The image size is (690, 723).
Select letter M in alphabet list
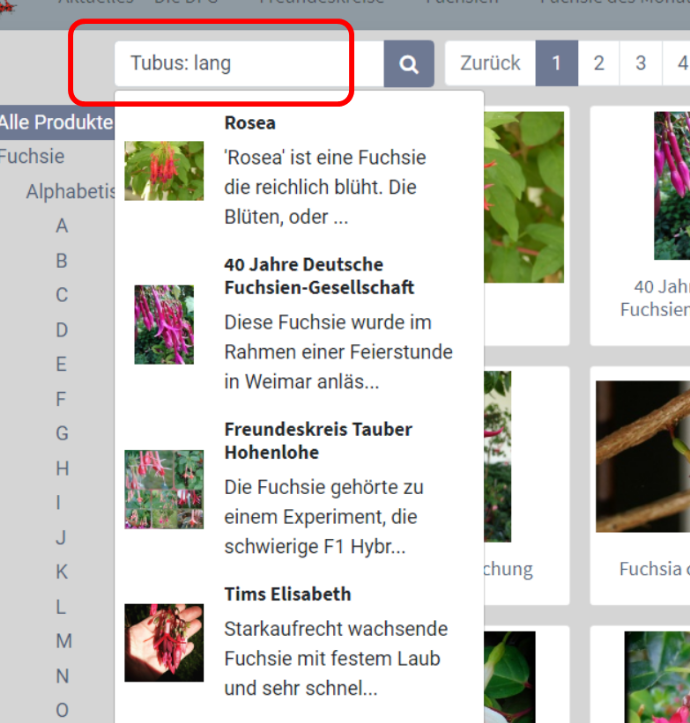(63, 641)
